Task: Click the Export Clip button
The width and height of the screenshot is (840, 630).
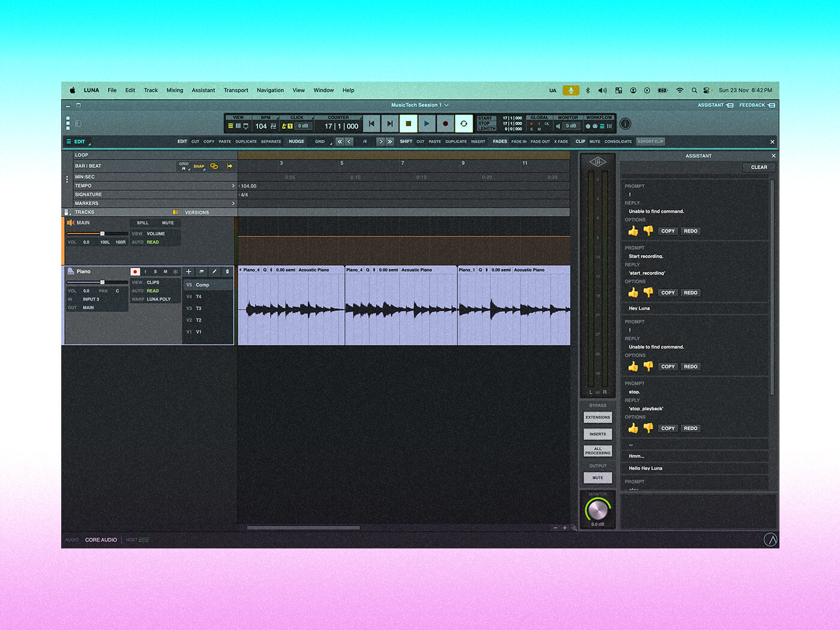Action: [650, 142]
